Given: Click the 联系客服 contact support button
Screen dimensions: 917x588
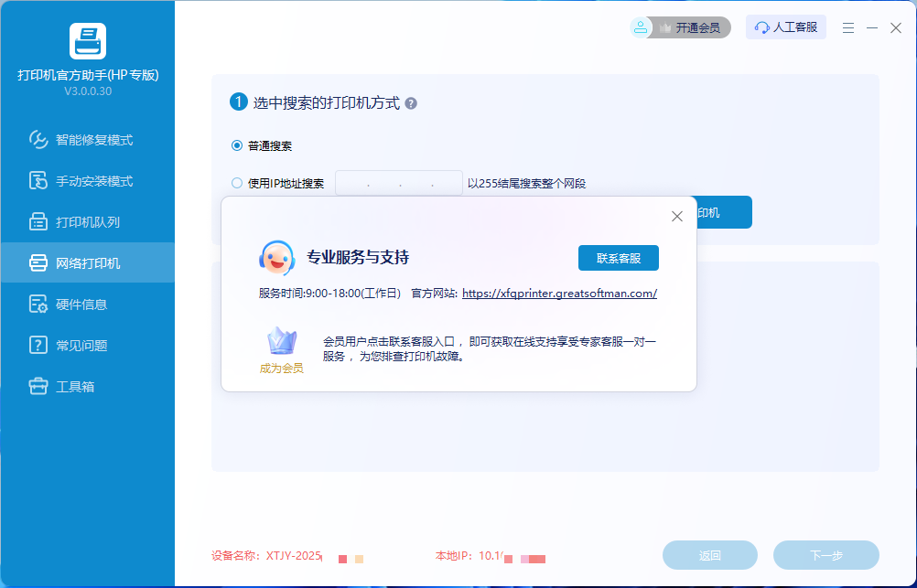Looking at the screenshot, I should tap(618, 258).
